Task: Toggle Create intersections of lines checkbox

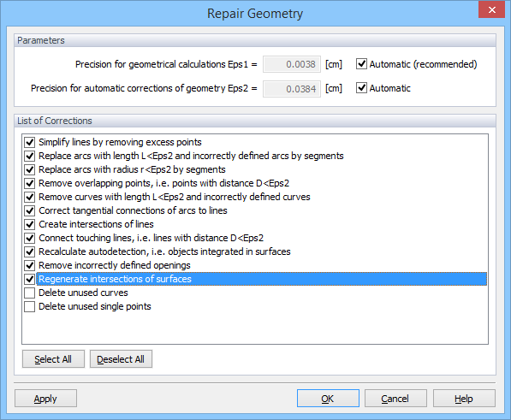Action: point(30,224)
